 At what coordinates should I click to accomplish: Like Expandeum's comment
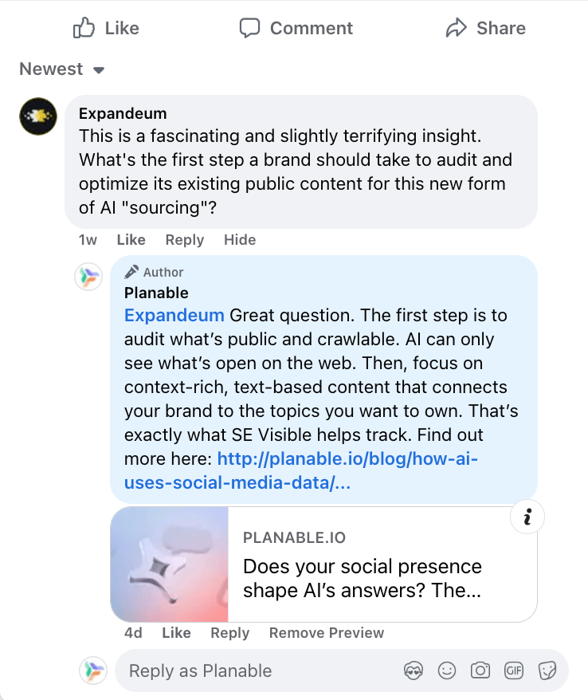click(130, 240)
